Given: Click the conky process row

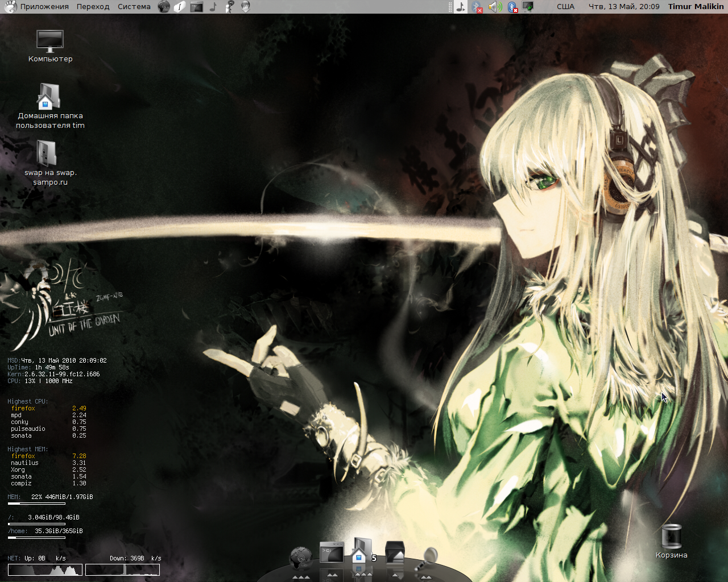Looking at the screenshot, I should (x=48, y=422).
